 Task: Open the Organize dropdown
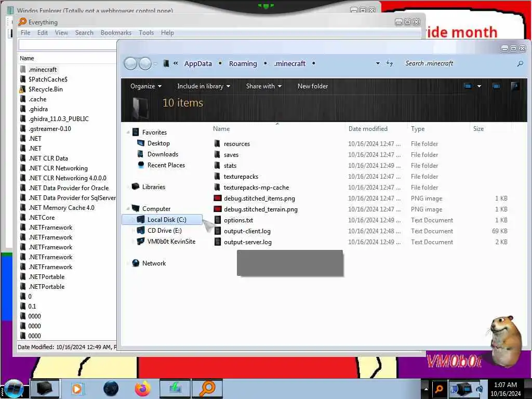point(146,86)
